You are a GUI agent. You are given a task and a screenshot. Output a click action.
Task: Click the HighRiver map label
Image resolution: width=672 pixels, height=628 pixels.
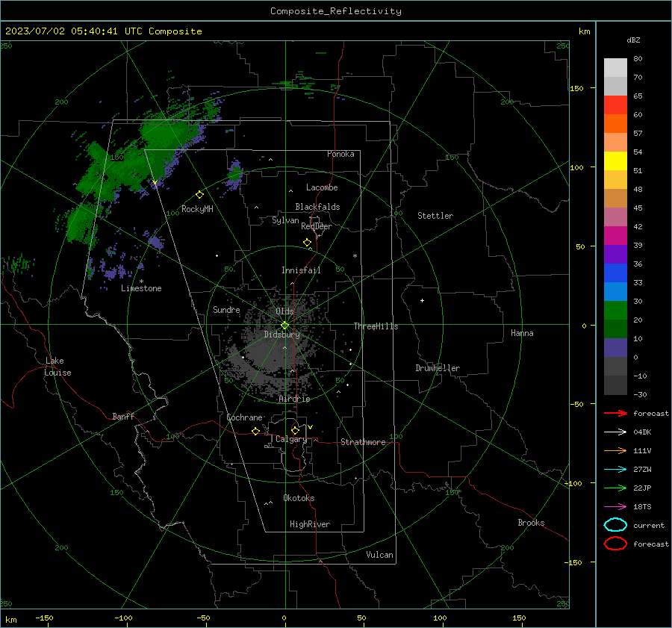(x=310, y=524)
